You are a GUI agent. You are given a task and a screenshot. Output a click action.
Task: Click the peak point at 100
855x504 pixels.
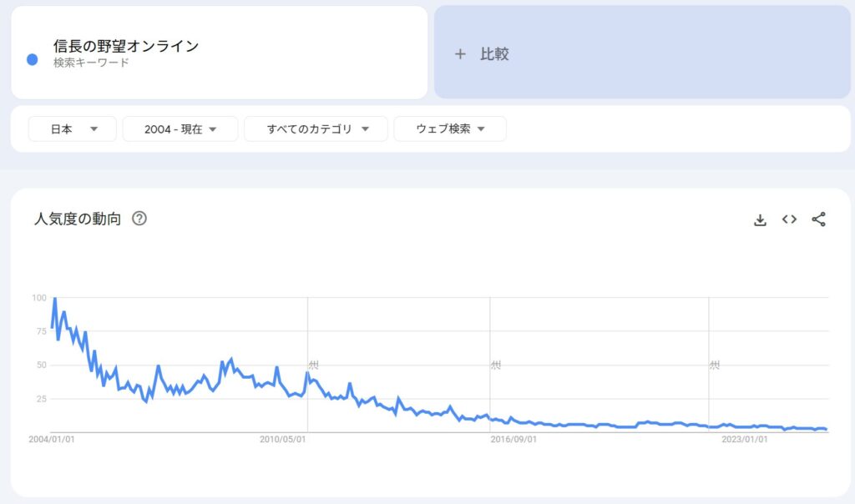point(54,298)
